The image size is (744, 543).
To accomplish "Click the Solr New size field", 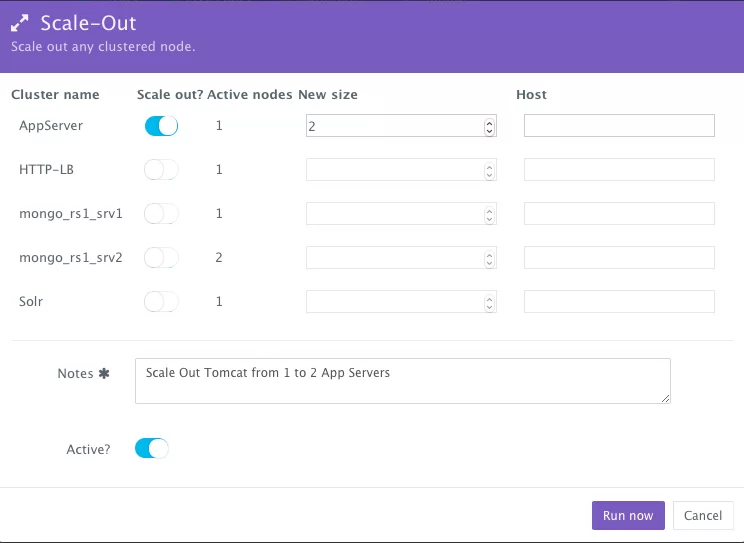I will 401,301.
